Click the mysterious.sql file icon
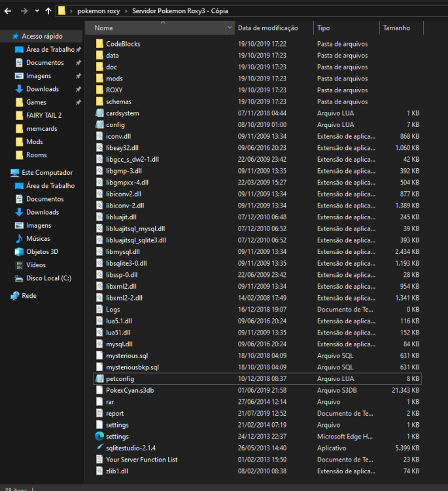This screenshot has height=491, width=448. click(99, 355)
